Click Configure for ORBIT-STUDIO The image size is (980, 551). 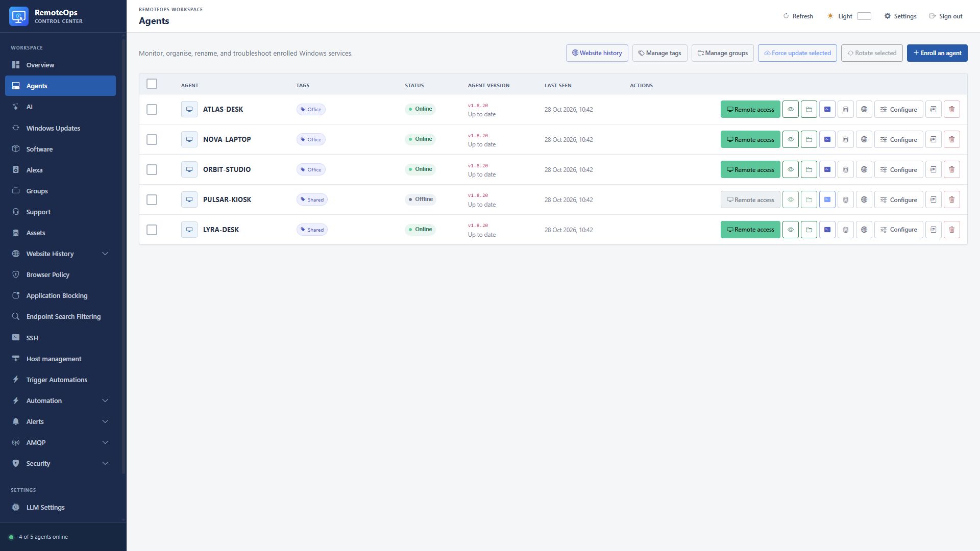[x=899, y=169]
